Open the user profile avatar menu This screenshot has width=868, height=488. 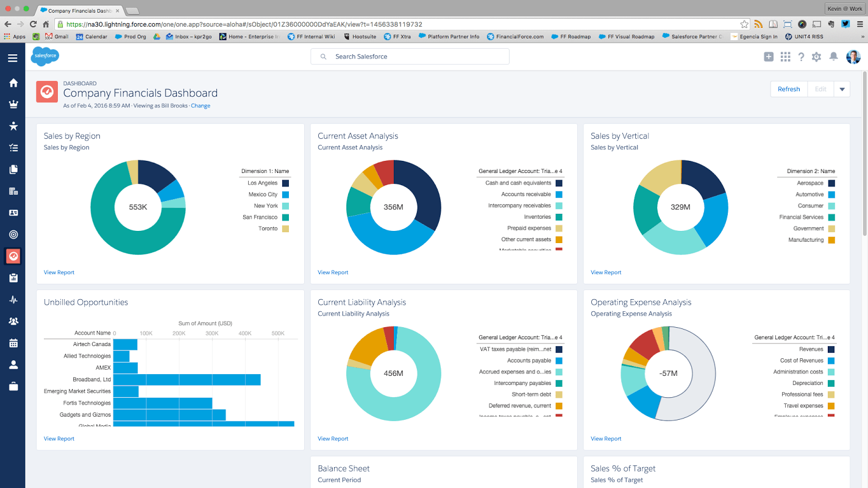pyautogui.click(x=853, y=56)
